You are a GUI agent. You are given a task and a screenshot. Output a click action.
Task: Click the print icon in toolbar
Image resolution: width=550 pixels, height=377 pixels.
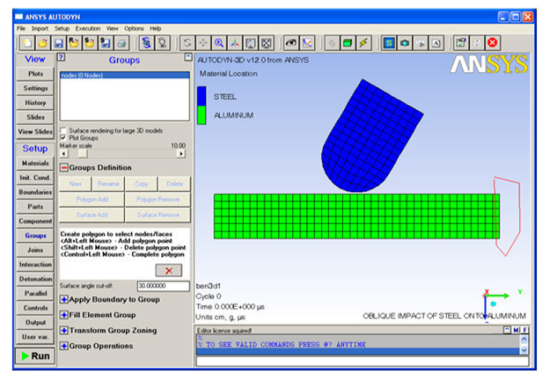tap(122, 43)
